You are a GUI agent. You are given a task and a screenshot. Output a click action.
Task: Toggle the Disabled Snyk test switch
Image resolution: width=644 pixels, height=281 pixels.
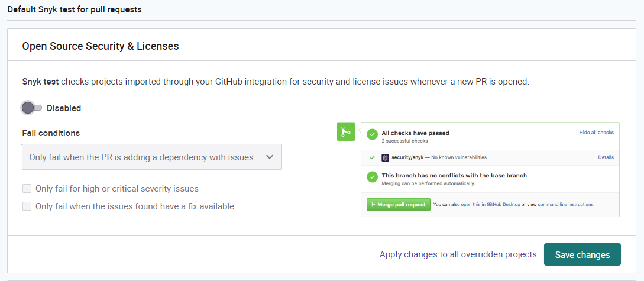pyautogui.click(x=31, y=108)
